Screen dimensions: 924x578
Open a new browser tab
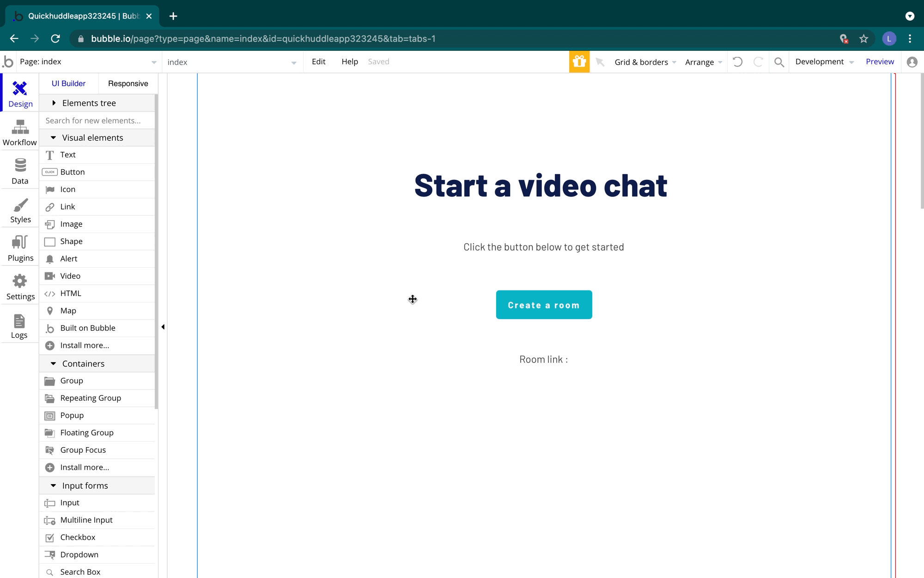pos(173,16)
